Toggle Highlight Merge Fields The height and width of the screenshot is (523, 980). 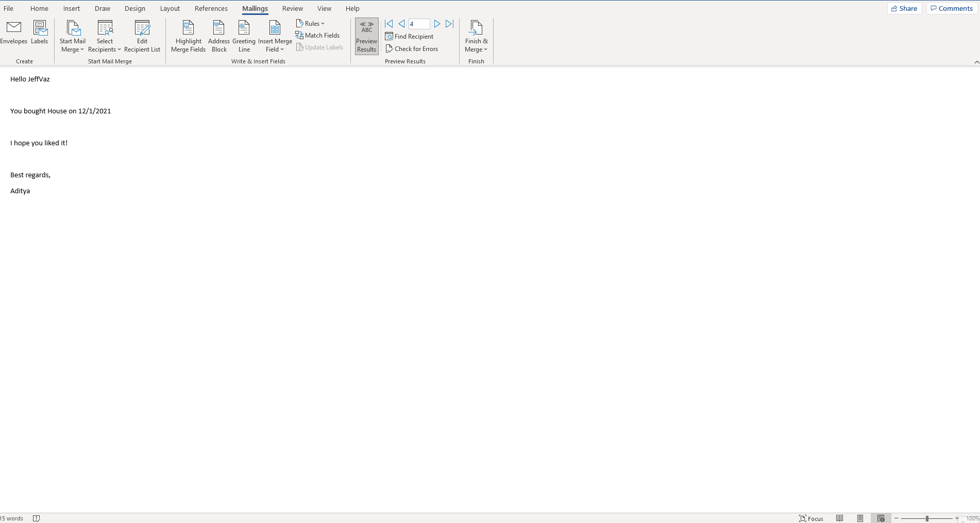click(188, 37)
